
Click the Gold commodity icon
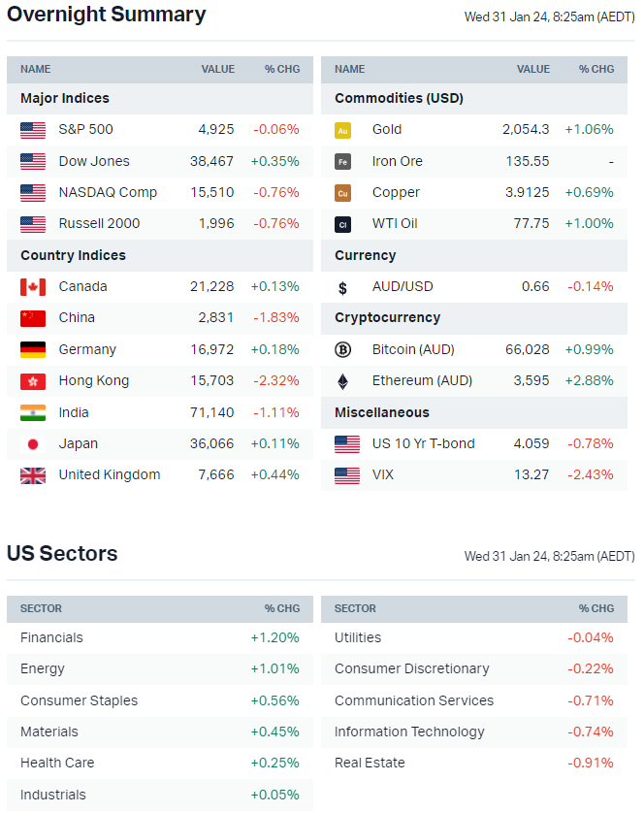click(x=342, y=130)
